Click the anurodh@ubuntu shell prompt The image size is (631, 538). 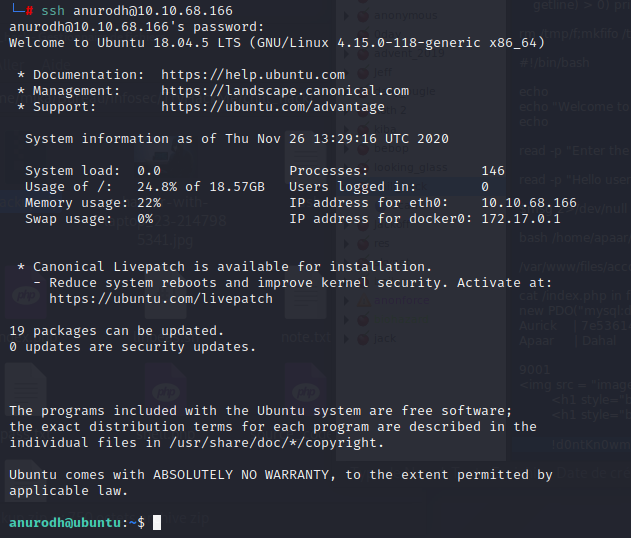76,523
